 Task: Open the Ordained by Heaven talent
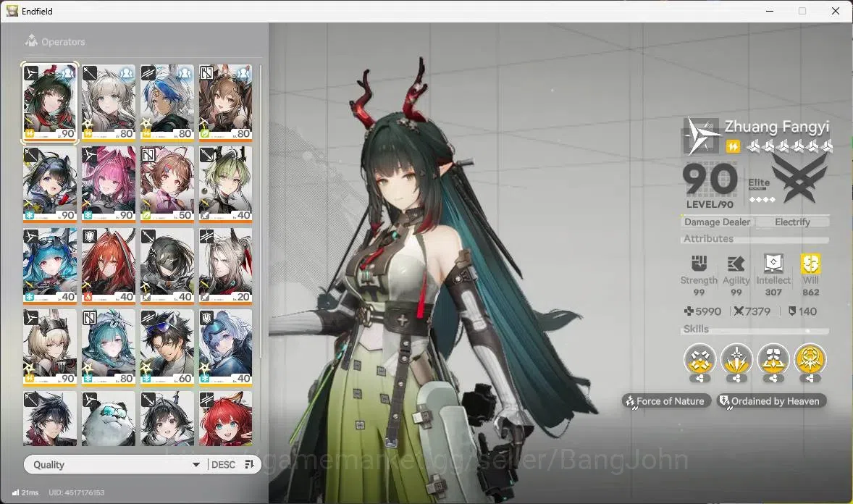771,401
